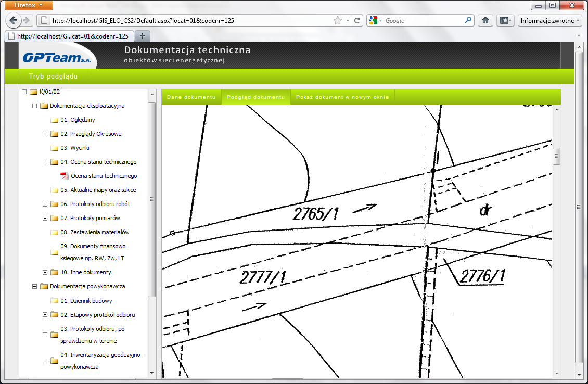Select 01. Dziennik budowy label
588x384 pixels.
(86, 301)
